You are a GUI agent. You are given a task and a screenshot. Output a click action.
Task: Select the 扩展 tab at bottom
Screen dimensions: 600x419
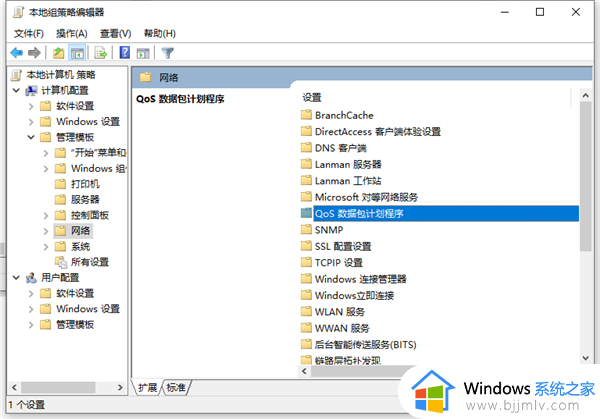tap(147, 388)
